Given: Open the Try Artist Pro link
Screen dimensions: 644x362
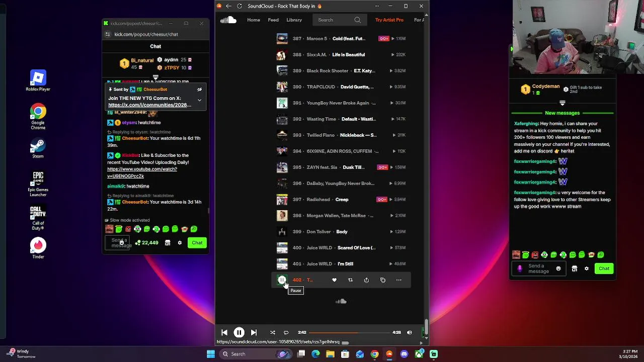Looking at the screenshot, I should 389,20.
